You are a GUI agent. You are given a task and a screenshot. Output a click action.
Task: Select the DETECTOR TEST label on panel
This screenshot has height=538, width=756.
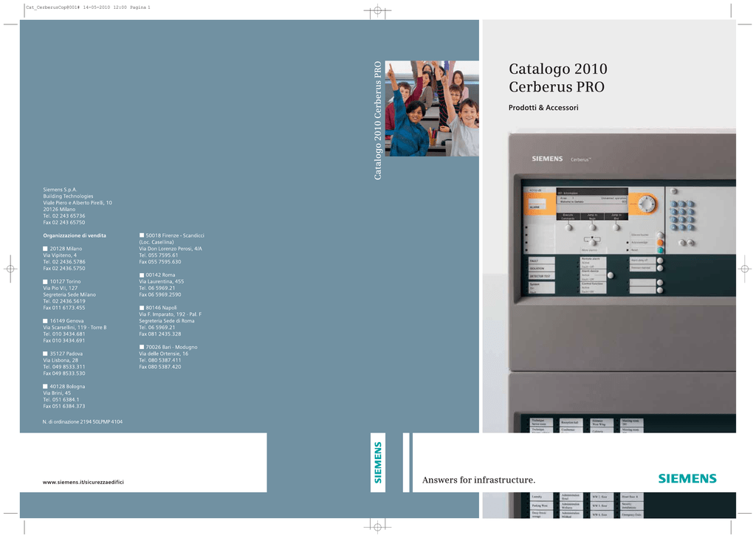click(x=539, y=276)
